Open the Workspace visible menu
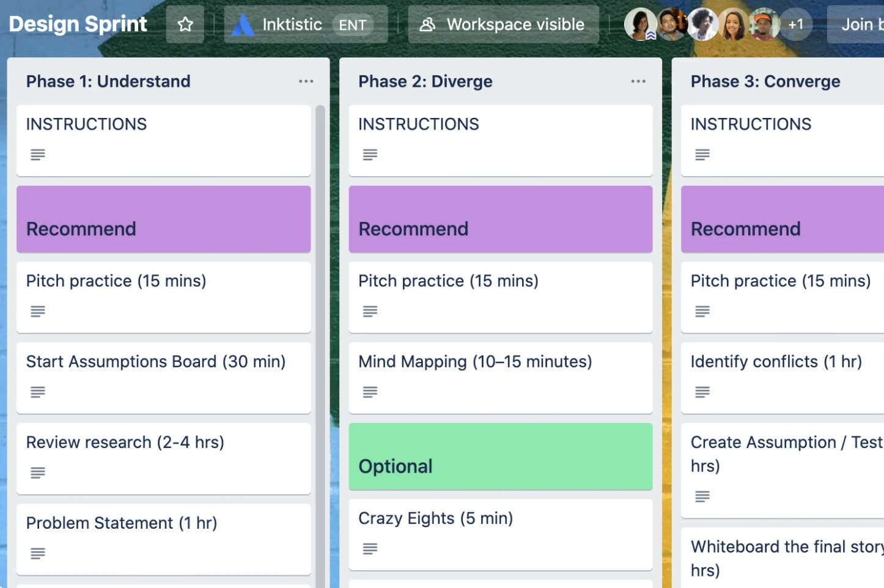This screenshot has height=588, width=884. pyautogui.click(x=503, y=24)
